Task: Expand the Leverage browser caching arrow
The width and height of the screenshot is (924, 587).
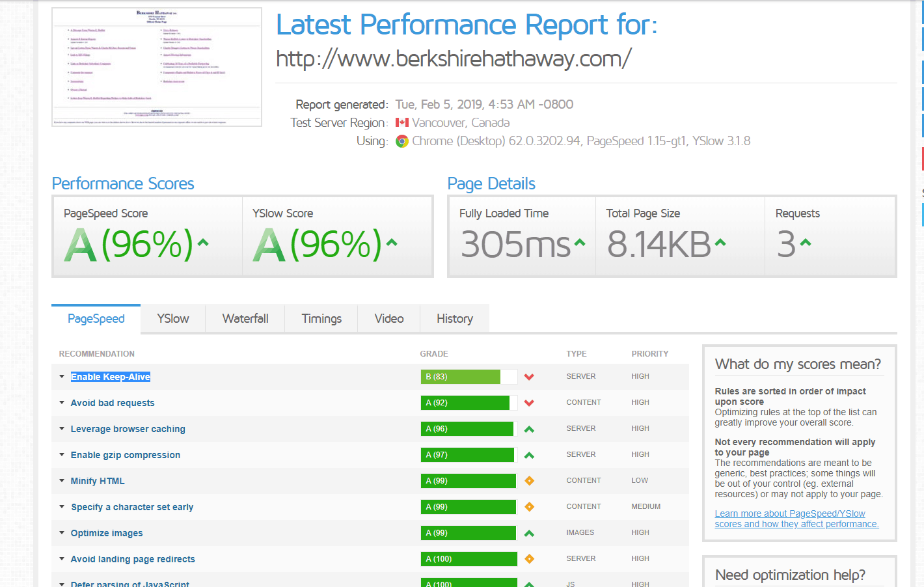Action: point(62,429)
